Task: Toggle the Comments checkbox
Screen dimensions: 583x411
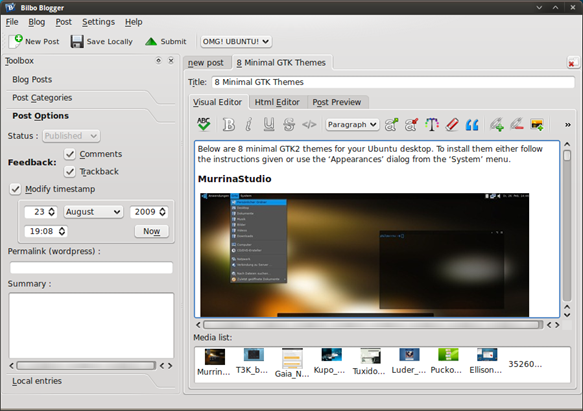Action: [70, 154]
